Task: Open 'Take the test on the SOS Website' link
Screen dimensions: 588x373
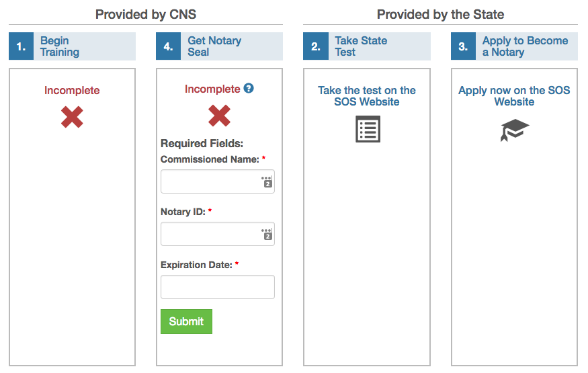Action: click(x=367, y=96)
